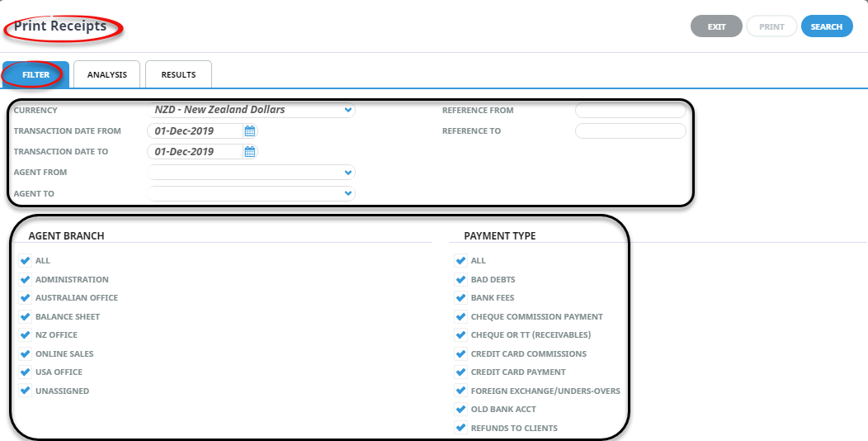Click the Reference To input field

pyautogui.click(x=630, y=130)
